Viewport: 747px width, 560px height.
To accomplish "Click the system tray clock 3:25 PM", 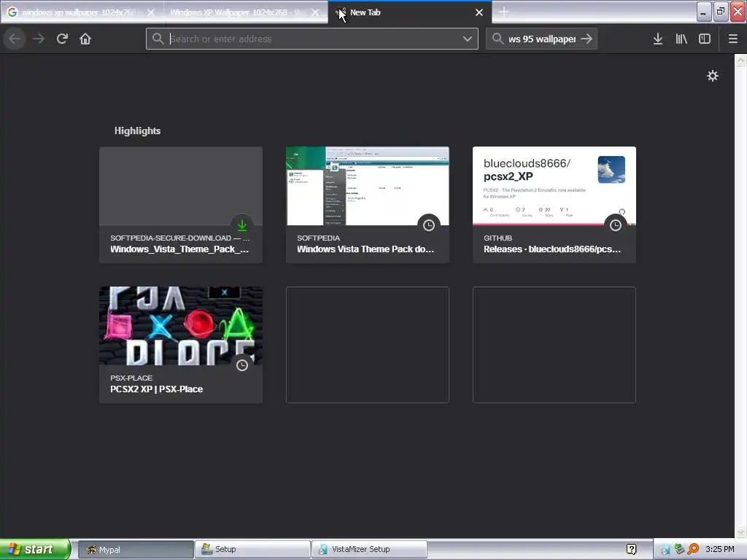I will [720, 549].
